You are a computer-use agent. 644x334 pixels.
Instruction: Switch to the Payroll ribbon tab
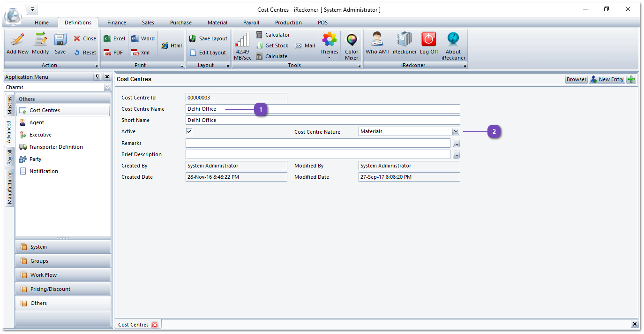(251, 22)
